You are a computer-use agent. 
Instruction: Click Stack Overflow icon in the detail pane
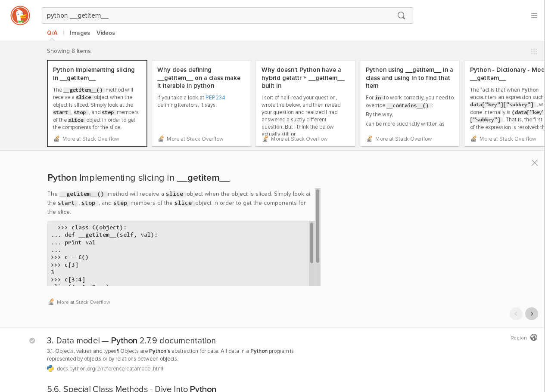point(51,302)
